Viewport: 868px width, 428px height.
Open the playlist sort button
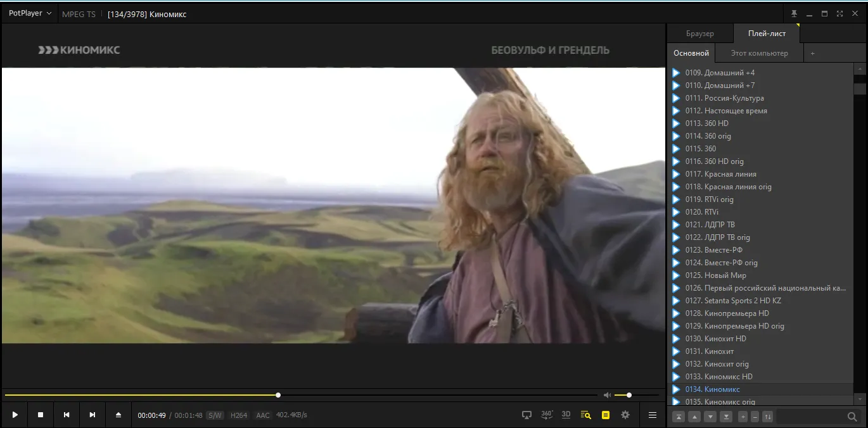(x=767, y=417)
